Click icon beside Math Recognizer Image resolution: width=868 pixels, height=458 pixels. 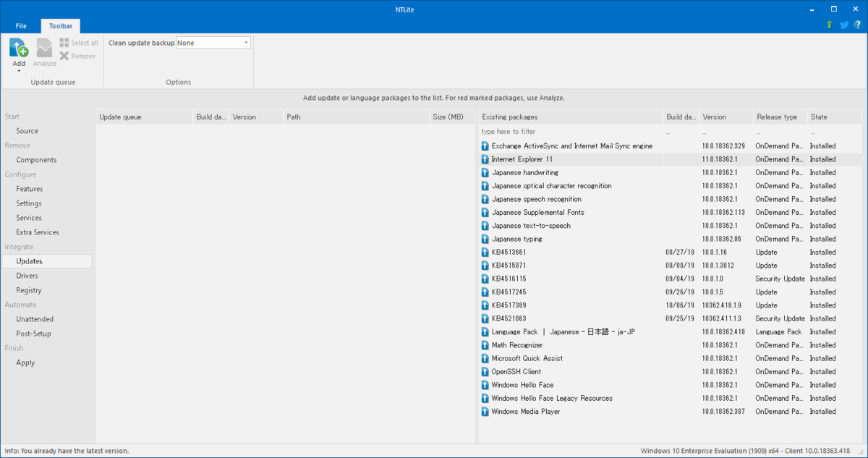tap(485, 345)
